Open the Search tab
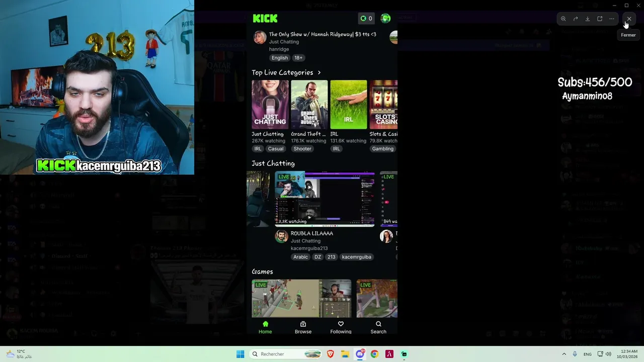This screenshot has width=644, height=362. point(378,327)
